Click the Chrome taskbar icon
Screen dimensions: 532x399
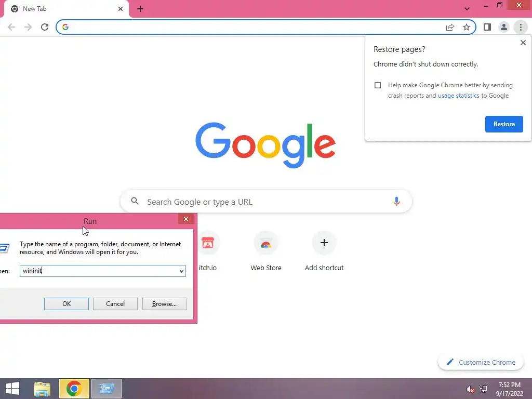click(74, 389)
